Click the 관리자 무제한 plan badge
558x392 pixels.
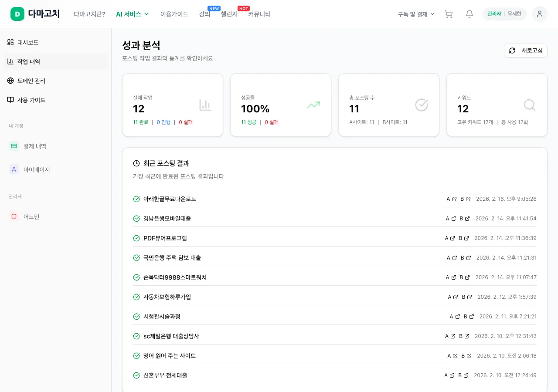point(504,14)
